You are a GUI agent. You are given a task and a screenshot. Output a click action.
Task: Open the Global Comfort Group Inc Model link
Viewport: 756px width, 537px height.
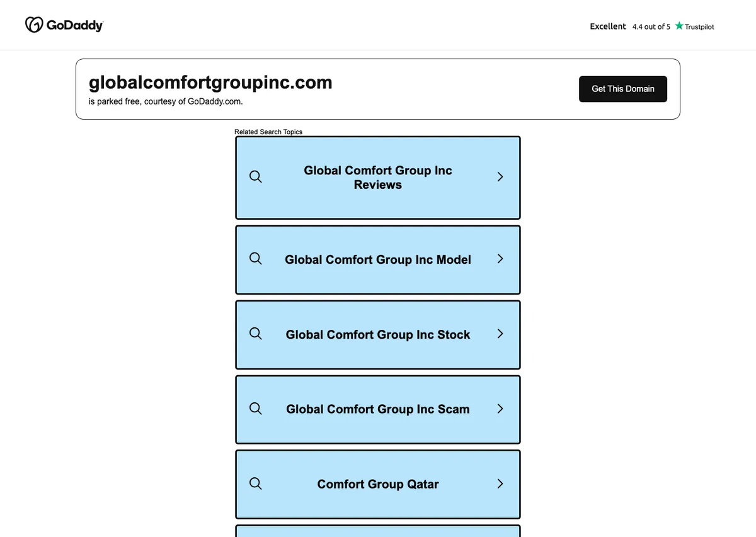point(378,259)
